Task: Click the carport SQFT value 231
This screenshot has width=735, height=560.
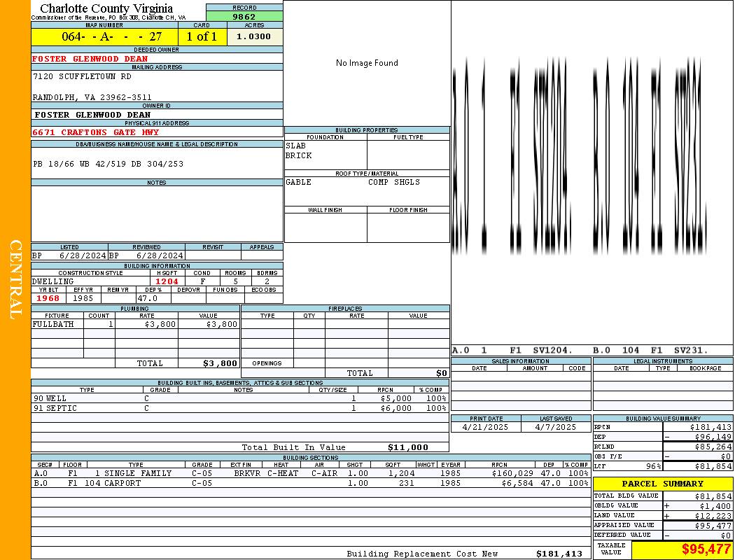Action: [x=407, y=483]
